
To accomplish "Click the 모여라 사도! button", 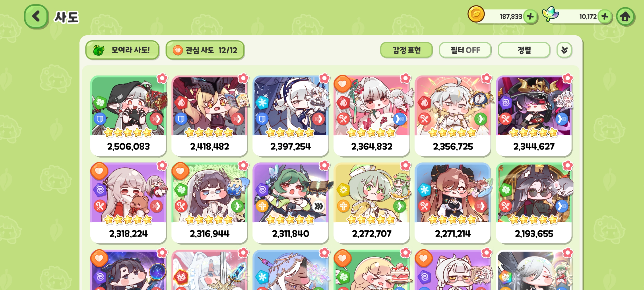I will 122,50.
